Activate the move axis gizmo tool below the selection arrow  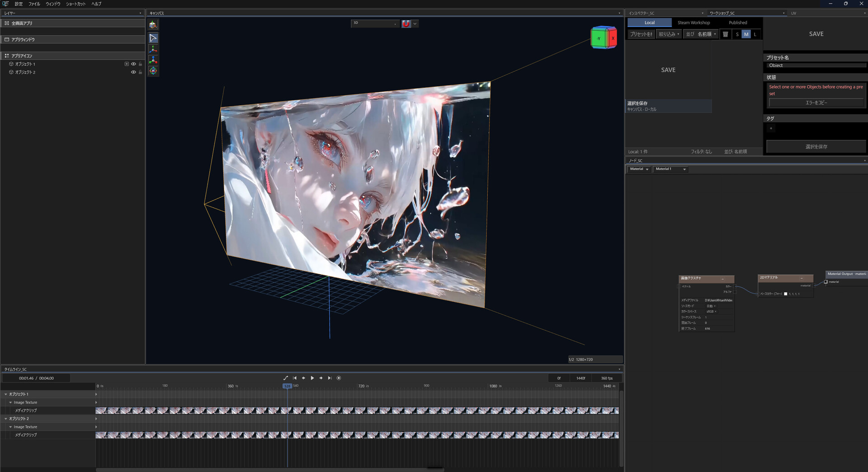click(x=153, y=49)
